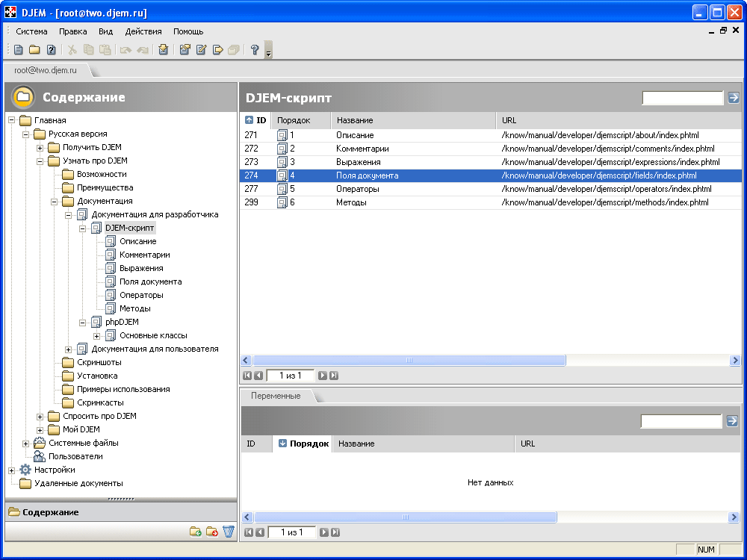Sort upper table by Название column
The height and width of the screenshot is (560, 747).
click(x=413, y=120)
